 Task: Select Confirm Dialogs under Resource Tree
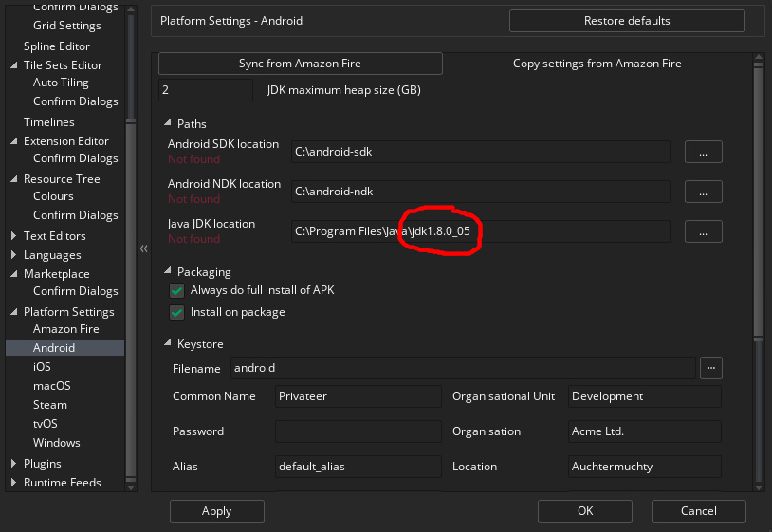tap(75, 215)
